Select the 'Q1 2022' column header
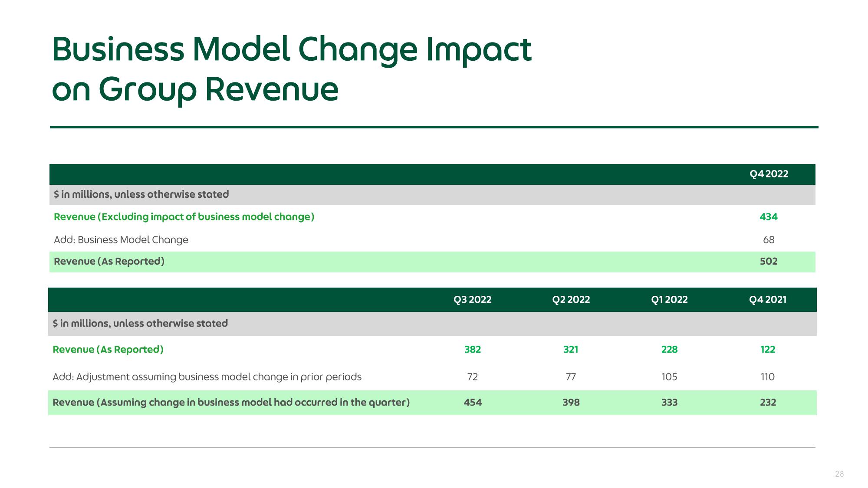 pyautogui.click(x=669, y=300)
